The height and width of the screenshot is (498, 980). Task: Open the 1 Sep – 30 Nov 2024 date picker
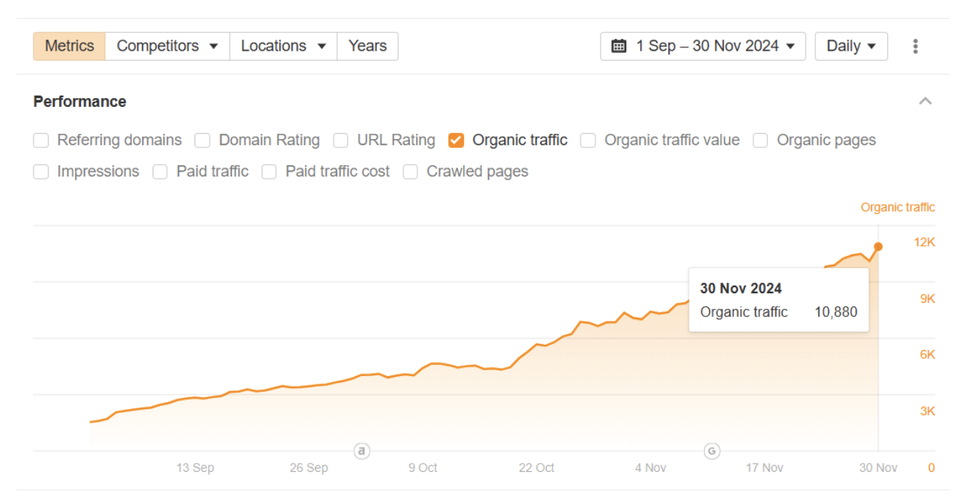click(x=703, y=46)
